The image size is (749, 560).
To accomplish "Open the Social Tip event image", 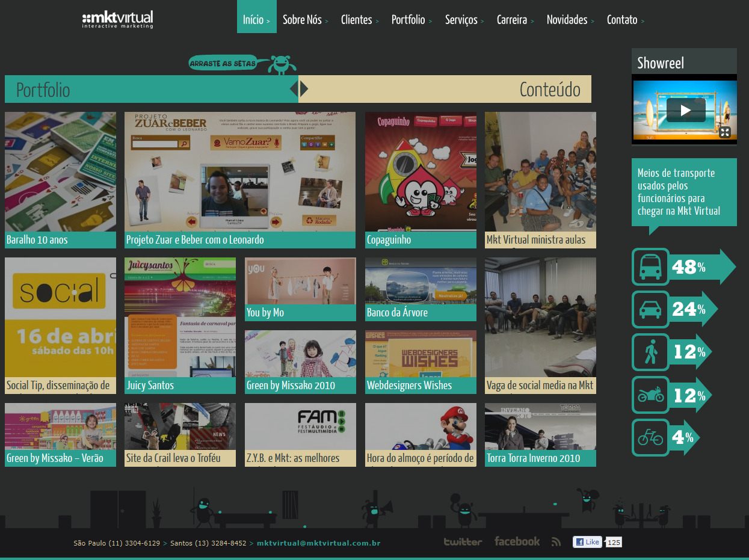I will [x=60, y=318].
